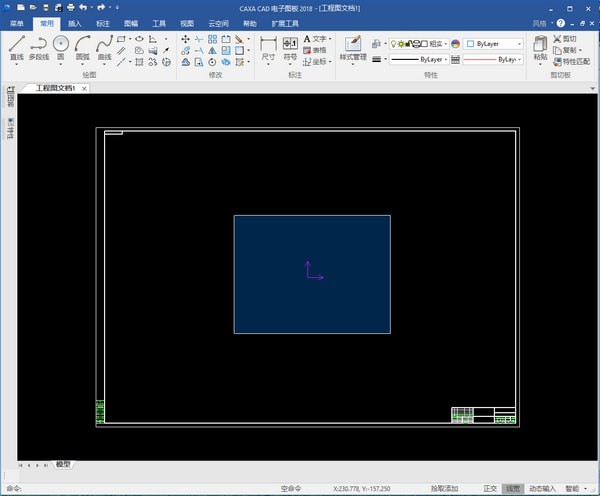Open the 标注 (Annotation) ribbon tab
600x496 pixels.
(103, 22)
